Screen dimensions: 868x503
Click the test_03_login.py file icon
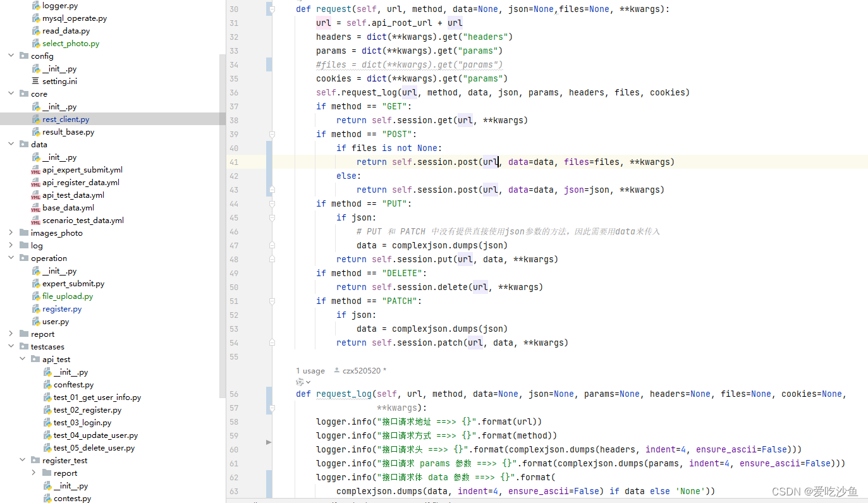click(x=47, y=423)
